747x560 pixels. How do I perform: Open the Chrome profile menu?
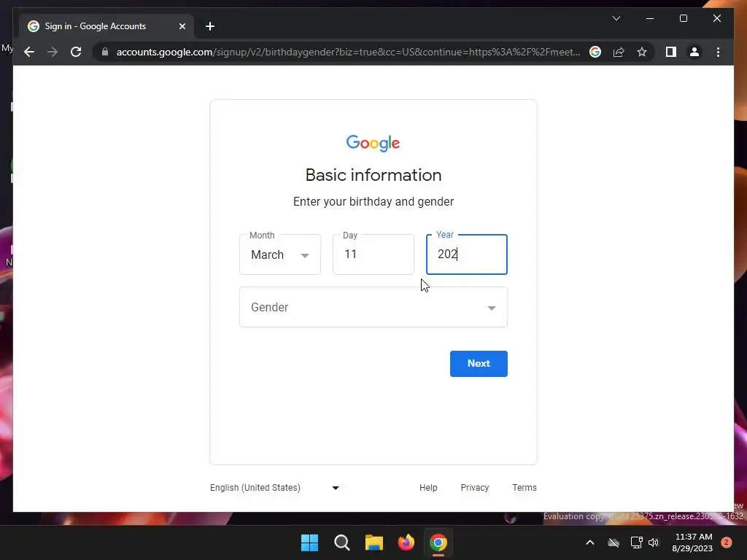(x=694, y=52)
